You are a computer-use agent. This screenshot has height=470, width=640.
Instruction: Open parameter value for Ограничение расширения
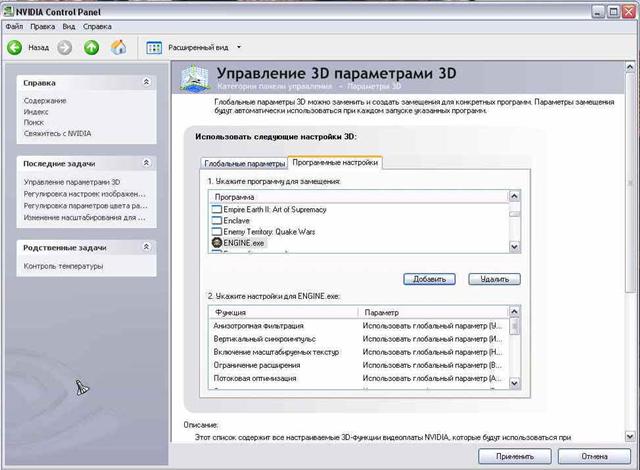(432, 365)
